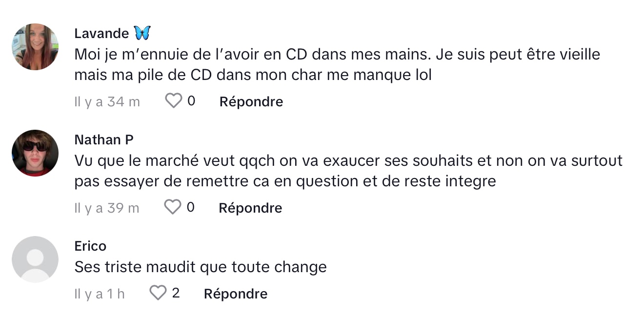Tap the heart under Nathan P's comment

coord(173,207)
